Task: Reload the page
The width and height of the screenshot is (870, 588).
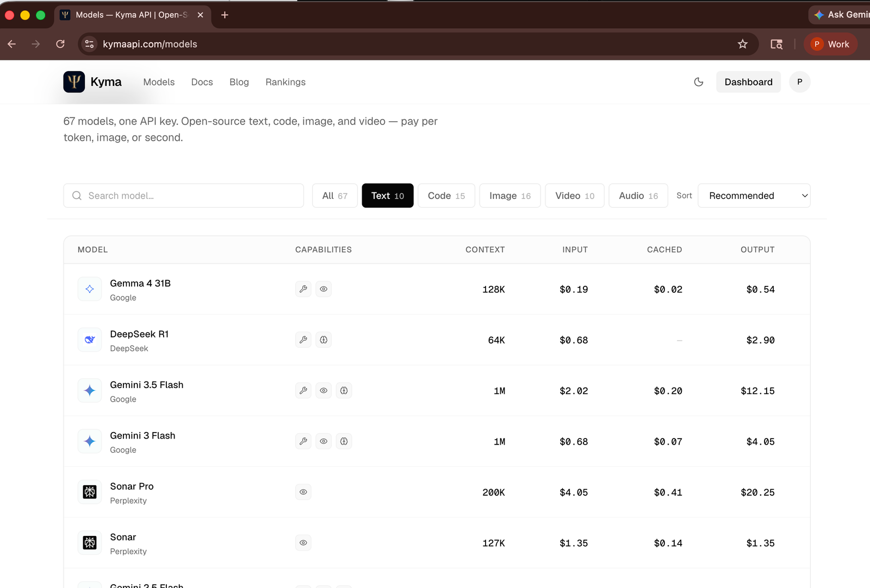Action: pyautogui.click(x=60, y=44)
